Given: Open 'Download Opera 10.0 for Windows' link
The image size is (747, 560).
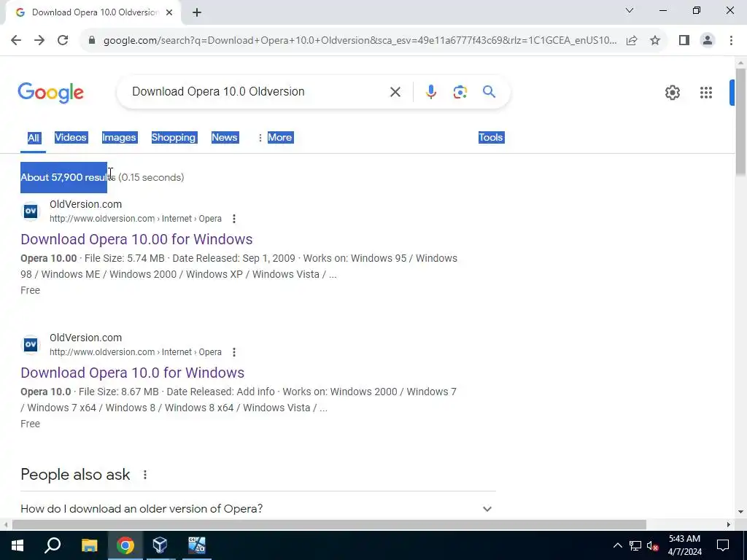Looking at the screenshot, I should (x=133, y=373).
